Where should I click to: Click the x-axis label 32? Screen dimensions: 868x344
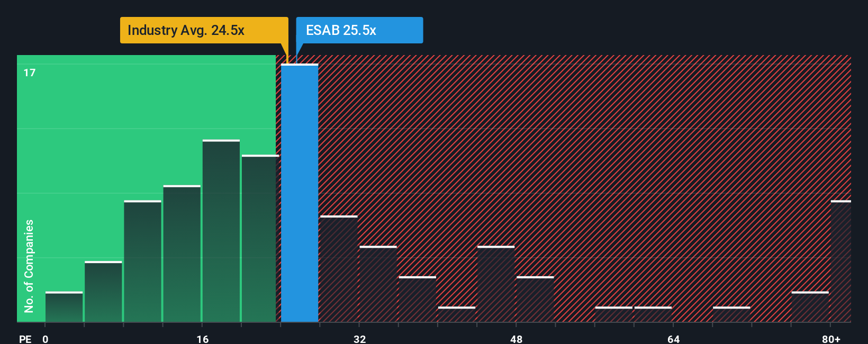(x=359, y=339)
